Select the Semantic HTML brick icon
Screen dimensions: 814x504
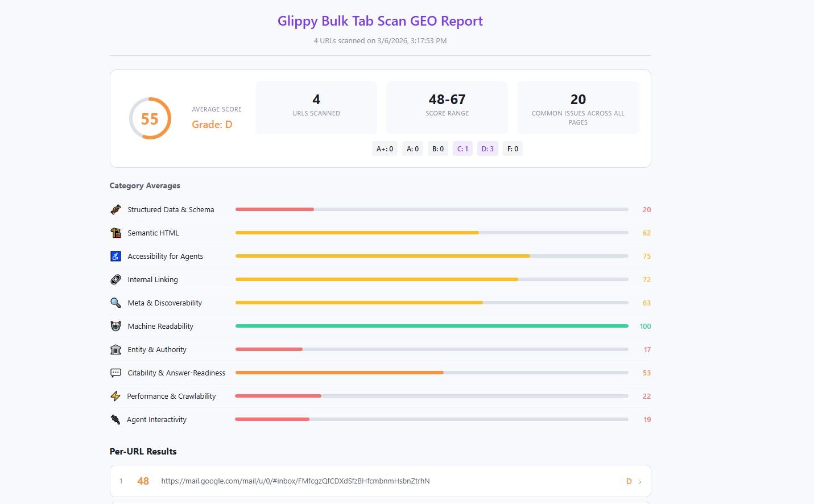115,233
